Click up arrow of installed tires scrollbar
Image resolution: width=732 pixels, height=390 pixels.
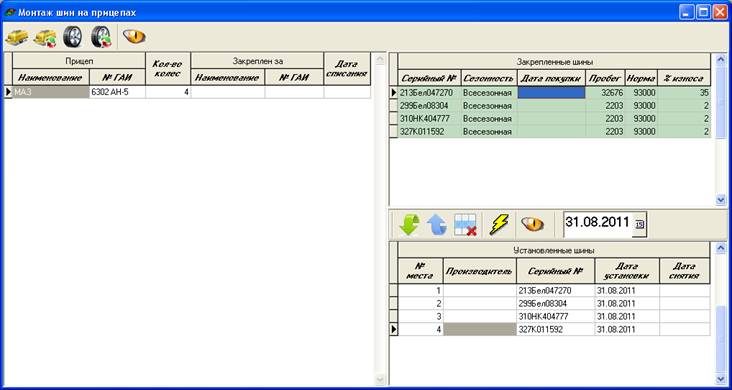pyautogui.click(x=720, y=248)
